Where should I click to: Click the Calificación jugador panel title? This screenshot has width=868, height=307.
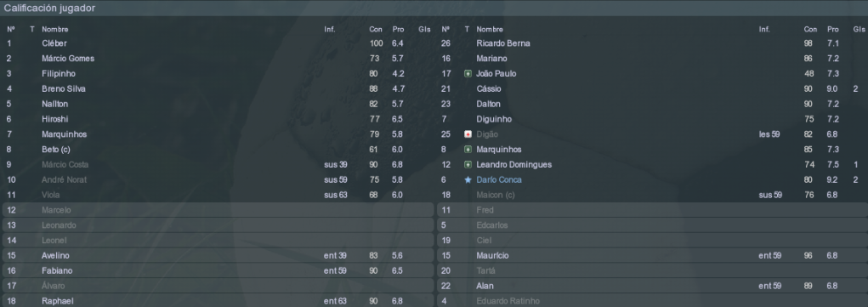(49, 9)
